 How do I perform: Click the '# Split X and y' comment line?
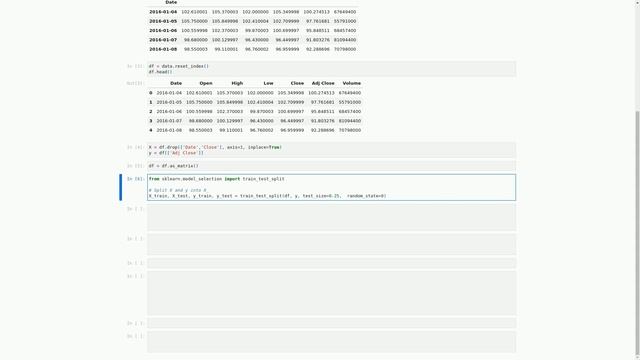[x=178, y=190]
